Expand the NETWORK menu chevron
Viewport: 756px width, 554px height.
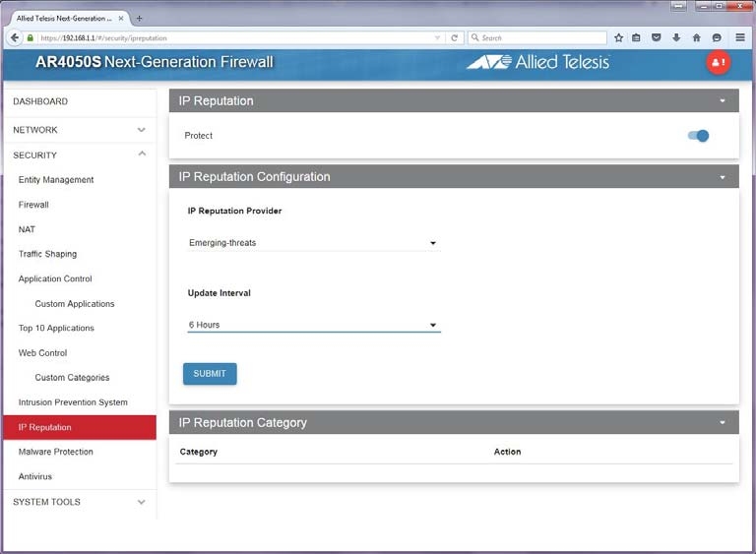142,130
